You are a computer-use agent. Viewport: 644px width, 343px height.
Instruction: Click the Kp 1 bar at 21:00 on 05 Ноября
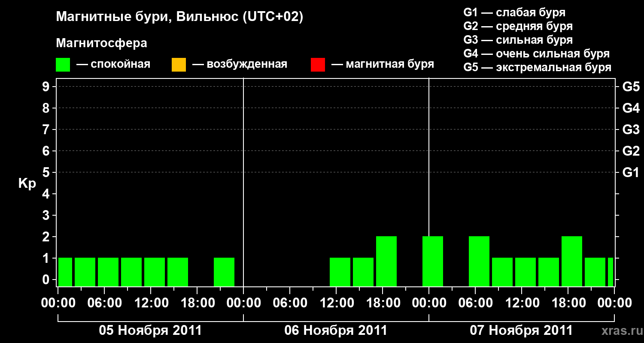pos(224,272)
